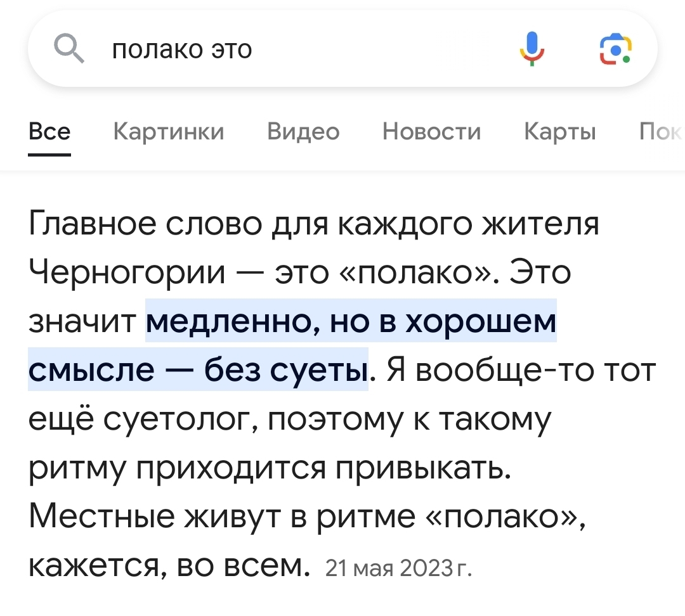The image size is (685, 616).
Task: Select the "Все" results tab
Action: click(x=49, y=132)
